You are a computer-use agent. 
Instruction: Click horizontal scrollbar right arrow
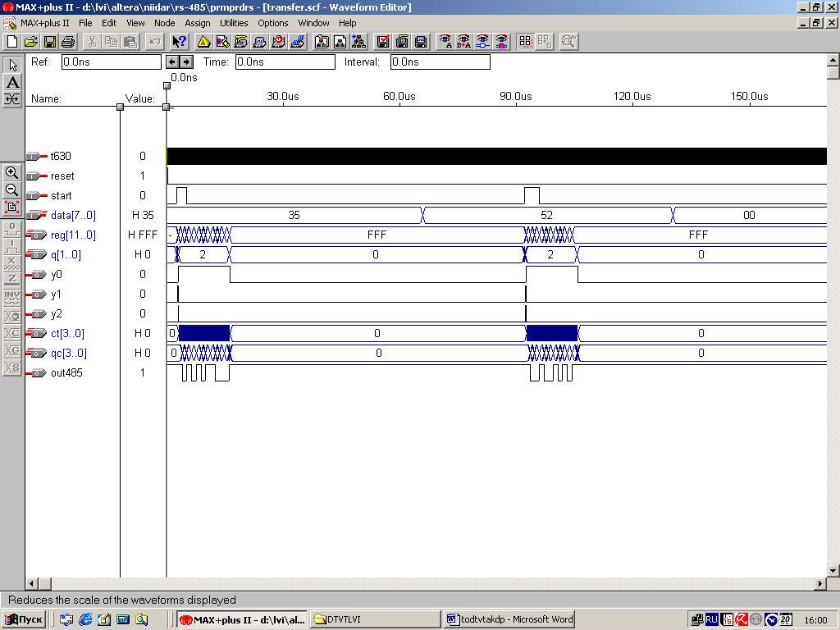[x=820, y=583]
